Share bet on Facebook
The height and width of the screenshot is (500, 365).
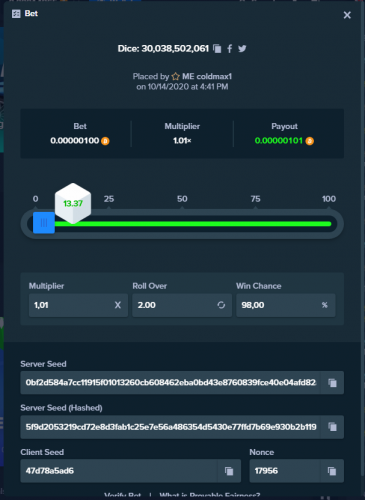point(230,49)
